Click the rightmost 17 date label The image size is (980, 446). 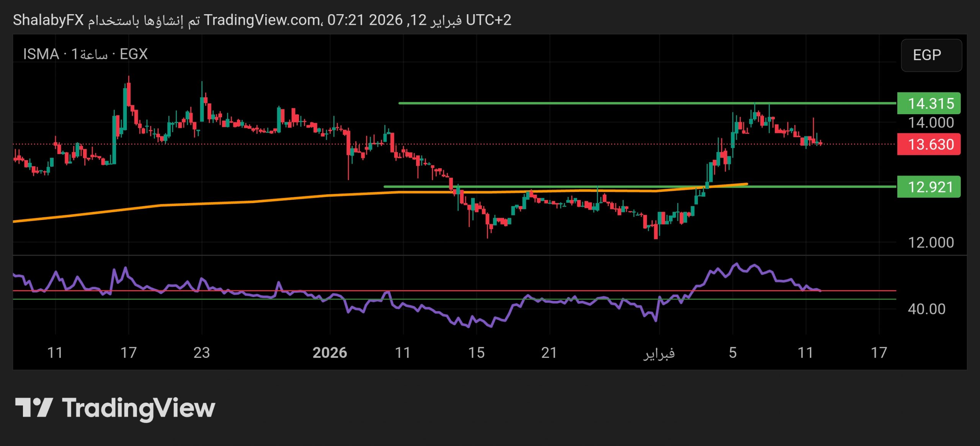879,353
